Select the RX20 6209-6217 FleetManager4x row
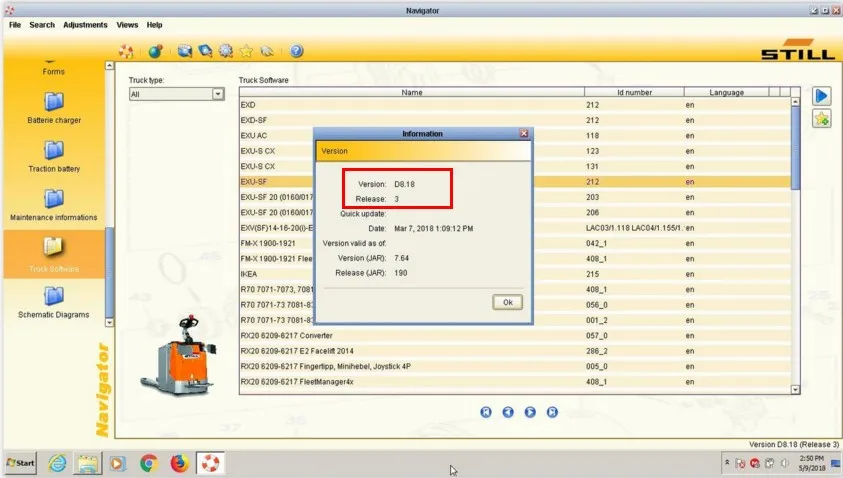This screenshot has height=478, width=843. (x=515, y=382)
